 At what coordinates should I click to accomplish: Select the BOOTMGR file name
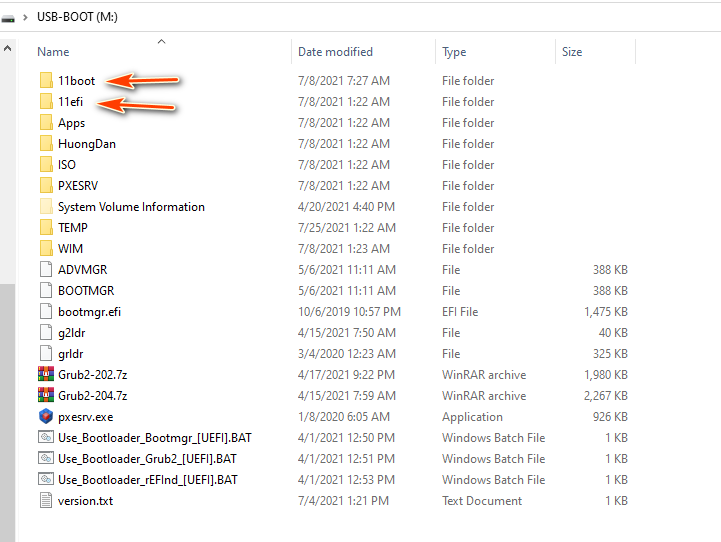click(86, 291)
